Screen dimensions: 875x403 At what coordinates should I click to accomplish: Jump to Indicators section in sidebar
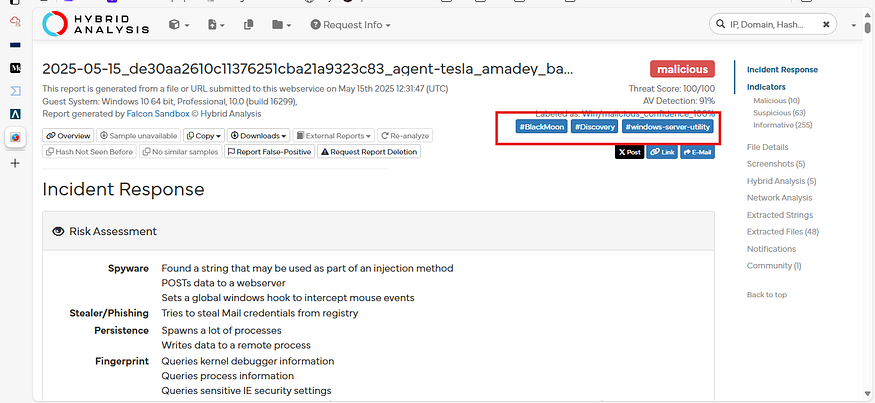point(766,87)
